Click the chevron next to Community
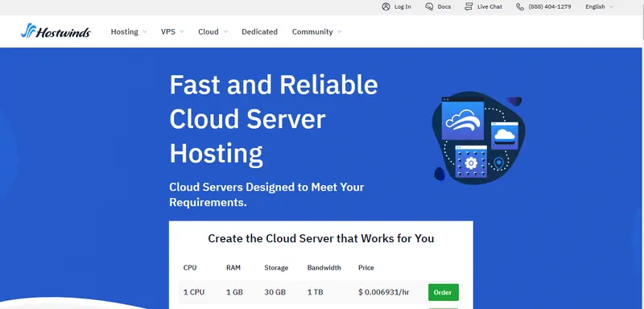Viewport: 644px width, 309px height. pyautogui.click(x=339, y=32)
